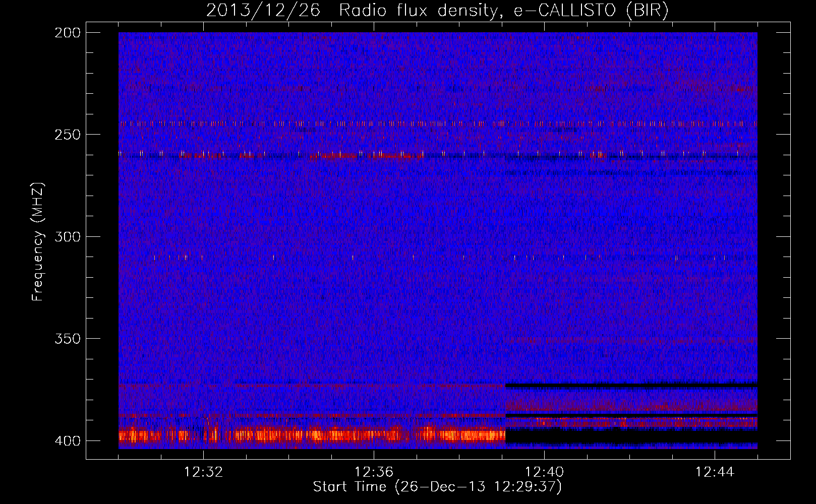Click the 200 frequency tick label
816x504 pixels.
click(67, 33)
